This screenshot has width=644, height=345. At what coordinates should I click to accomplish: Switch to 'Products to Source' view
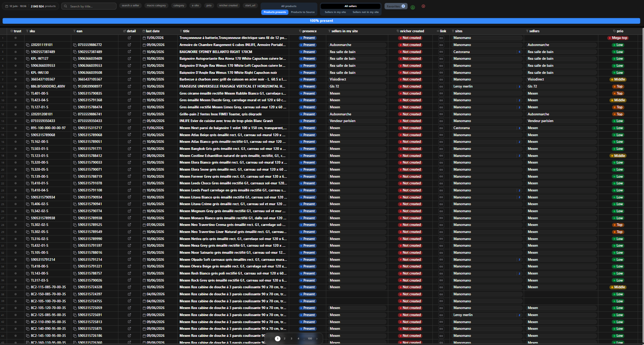click(x=303, y=12)
